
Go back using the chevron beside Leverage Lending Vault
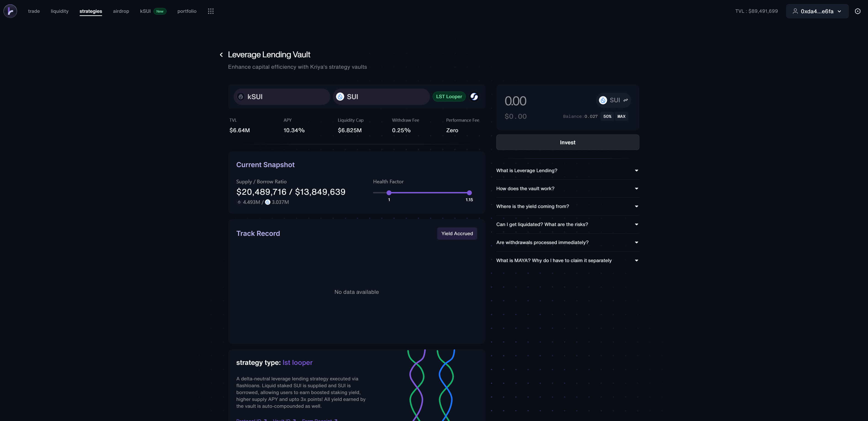tap(221, 55)
